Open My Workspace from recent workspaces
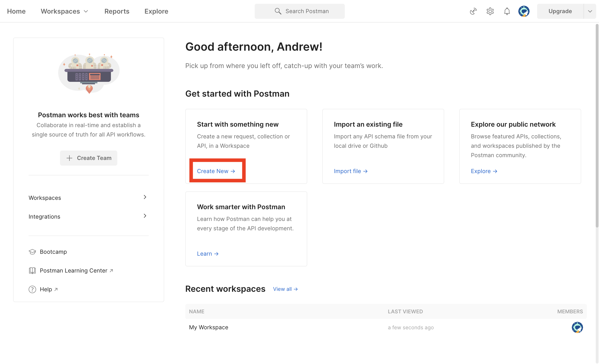The height and width of the screenshot is (364, 599). [209, 327]
